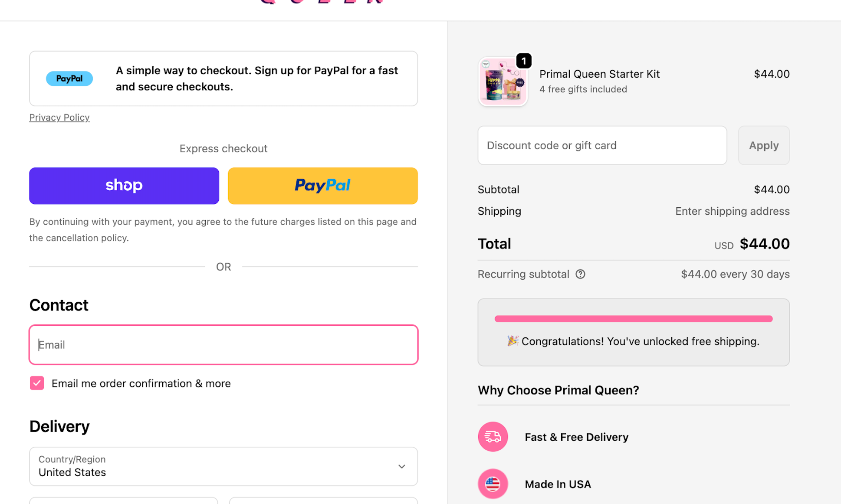Focus the Email input field

[x=223, y=345]
